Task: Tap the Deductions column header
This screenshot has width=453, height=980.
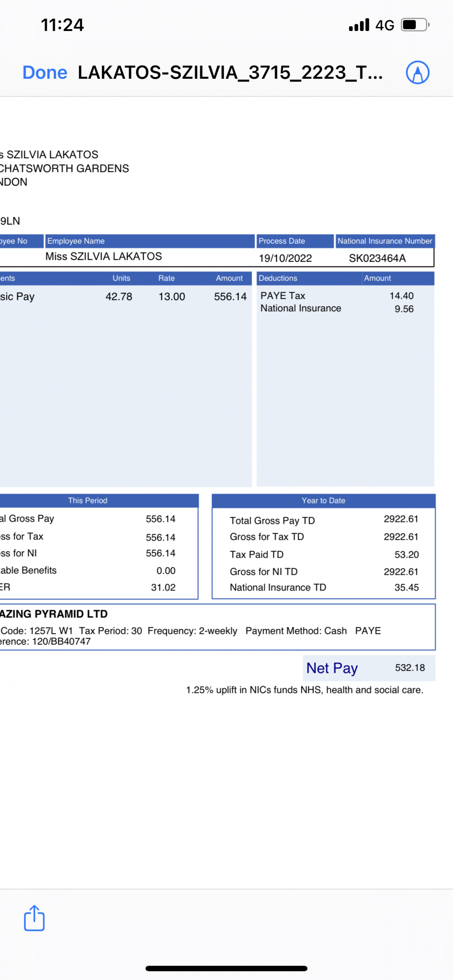Action: pyautogui.click(x=278, y=278)
